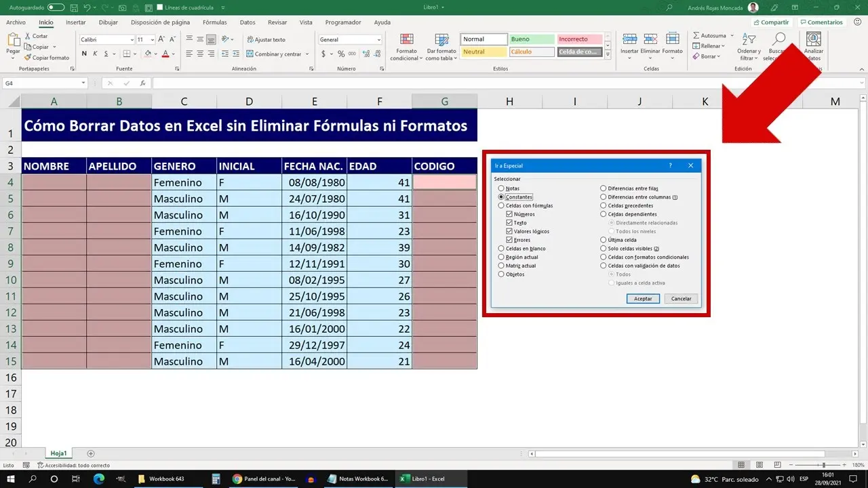Toggle the Autoguardado switch
Viewport: 868px width, 488px height.
click(x=56, y=7)
